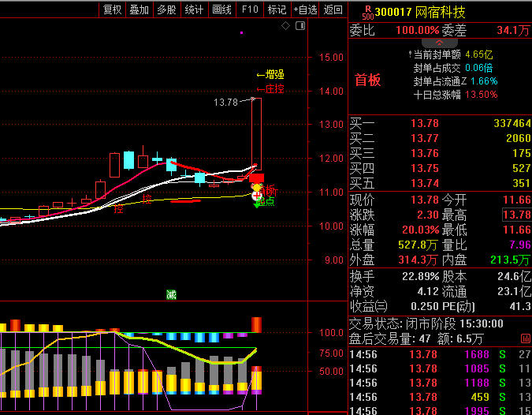Select the 多股 multi-stock view
532x415 pixels.
coord(166,9)
